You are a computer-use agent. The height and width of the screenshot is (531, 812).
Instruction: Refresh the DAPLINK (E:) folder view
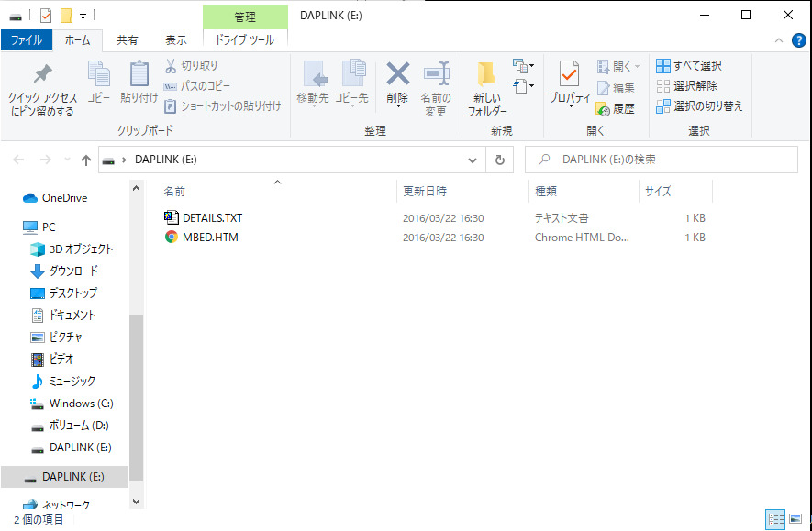(x=500, y=160)
